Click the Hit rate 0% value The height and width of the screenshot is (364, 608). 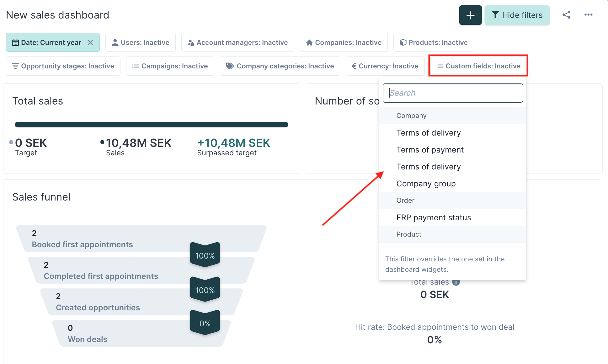[x=435, y=340]
